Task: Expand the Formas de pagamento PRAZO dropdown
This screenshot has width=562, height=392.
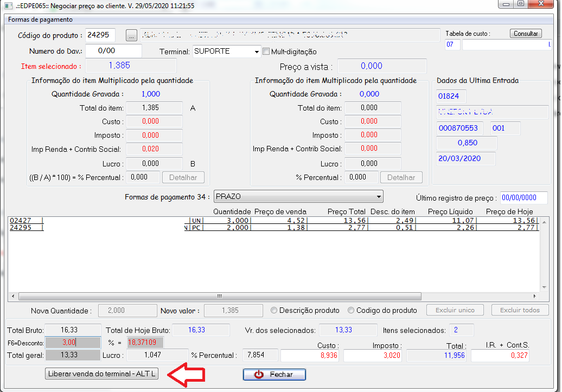Action: [x=379, y=196]
